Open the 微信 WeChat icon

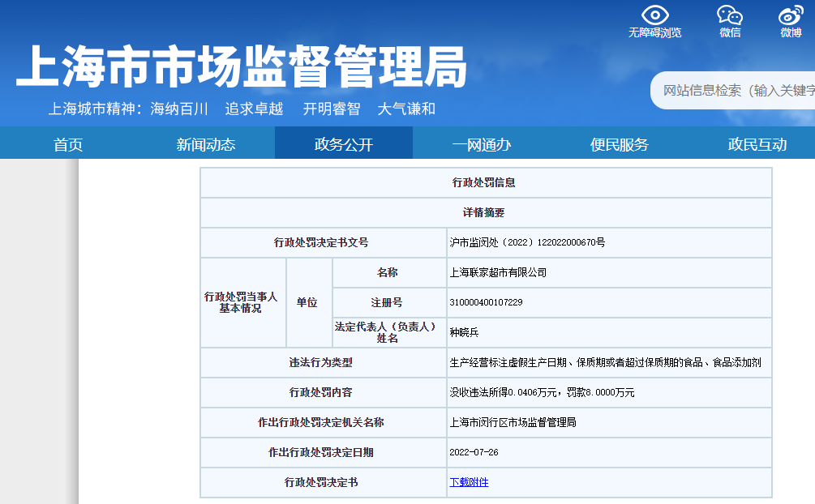click(730, 15)
